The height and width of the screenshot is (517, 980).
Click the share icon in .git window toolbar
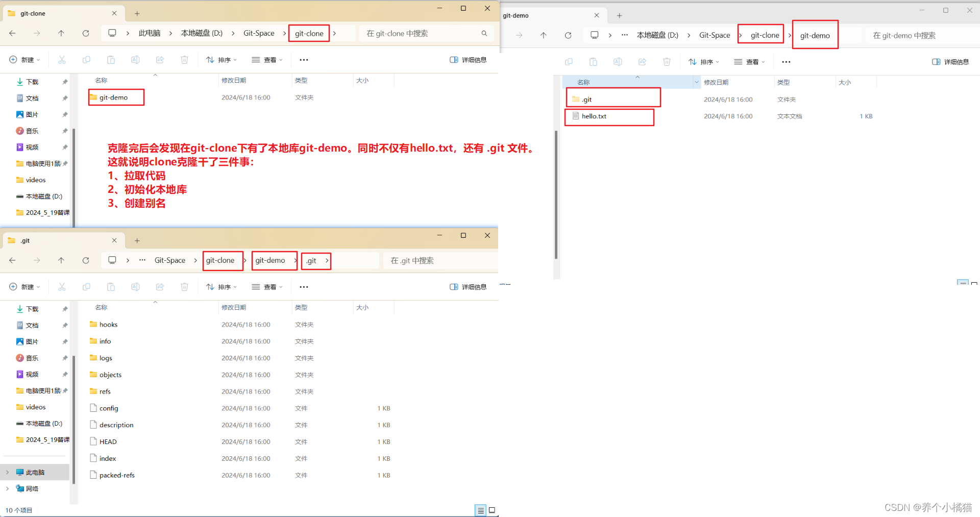[160, 287]
